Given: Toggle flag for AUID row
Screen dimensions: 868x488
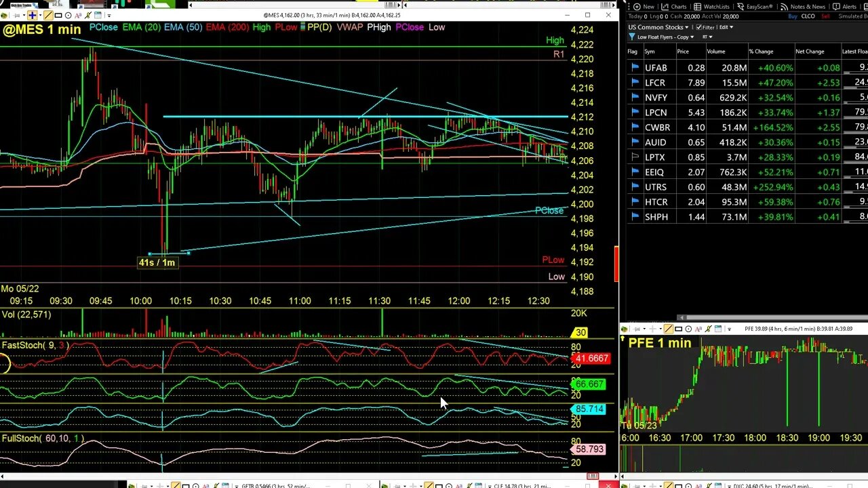Looking at the screenshot, I should (634, 142).
